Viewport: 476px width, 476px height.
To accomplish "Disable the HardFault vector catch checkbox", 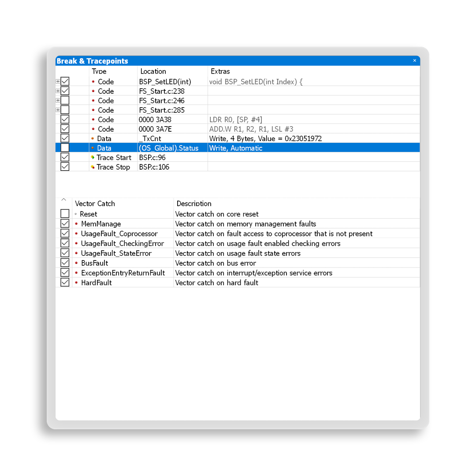I will tap(65, 283).
